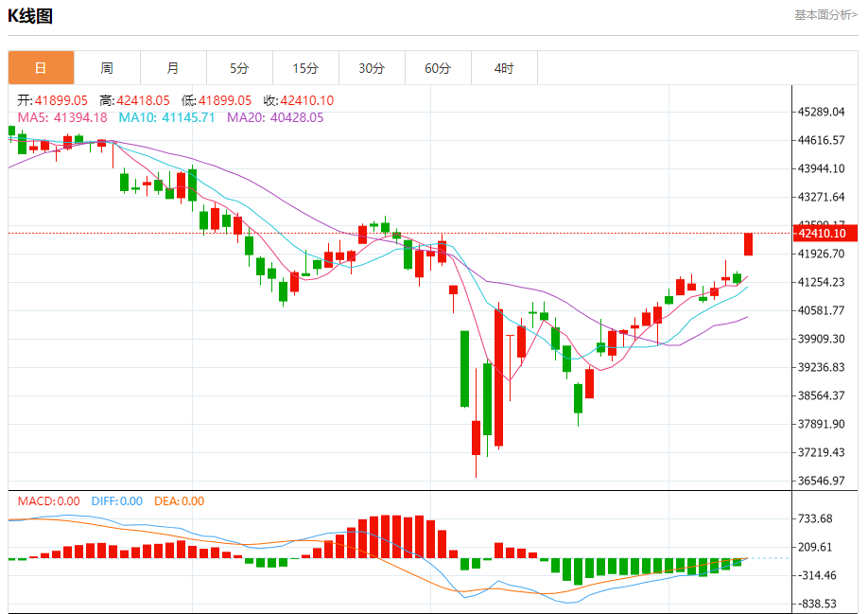
Task: Click the 40581.77 price axis label
Action: (822, 310)
